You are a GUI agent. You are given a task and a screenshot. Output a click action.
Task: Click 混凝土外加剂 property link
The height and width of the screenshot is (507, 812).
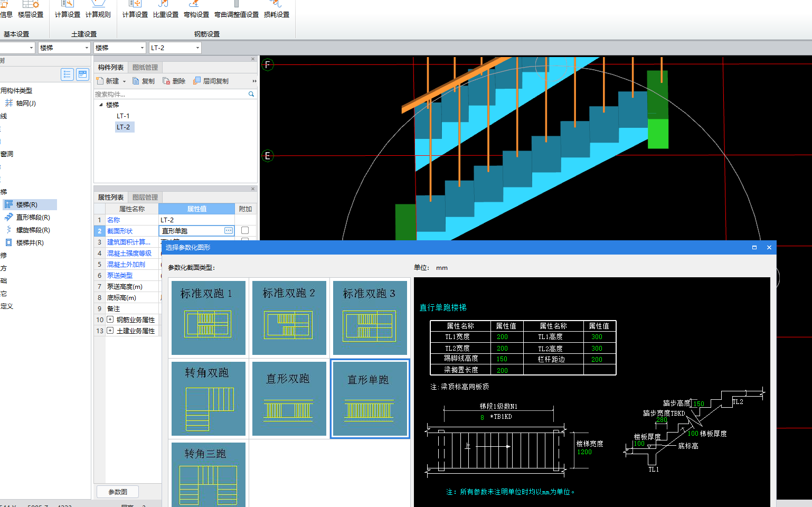point(126,264)
